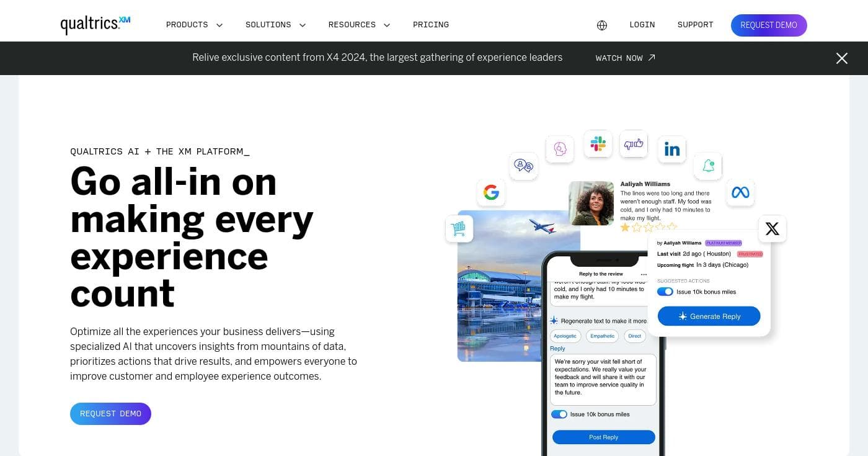
Task: Expand the Products dropdown menu
Action: [x=194, y=25]
